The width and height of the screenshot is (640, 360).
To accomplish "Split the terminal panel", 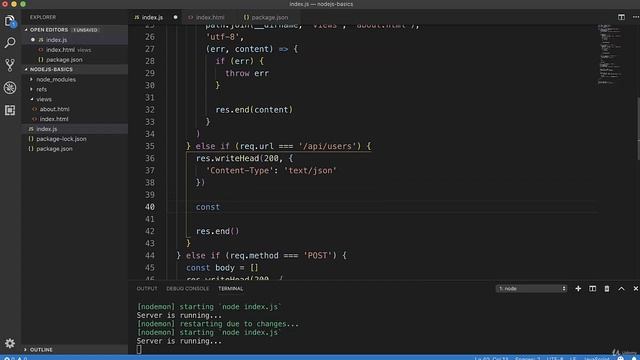I will tap(592, 289).
